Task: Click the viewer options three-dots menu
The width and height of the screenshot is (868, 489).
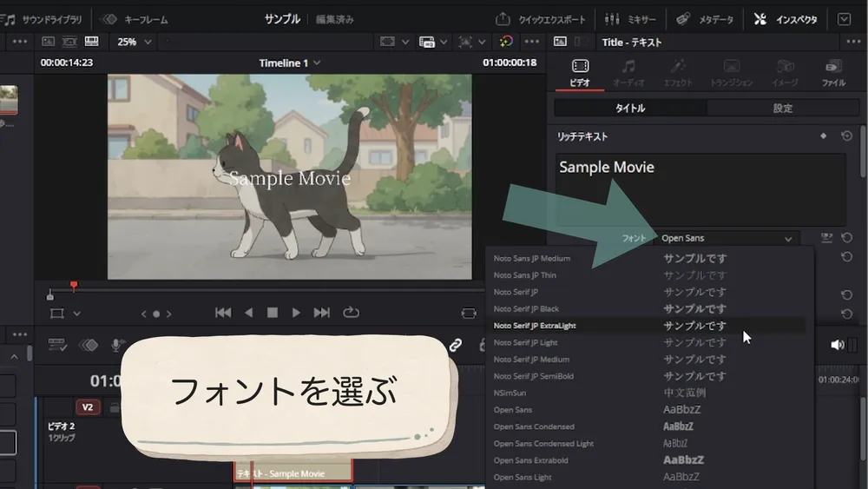Action: click(x=531, y=42)
